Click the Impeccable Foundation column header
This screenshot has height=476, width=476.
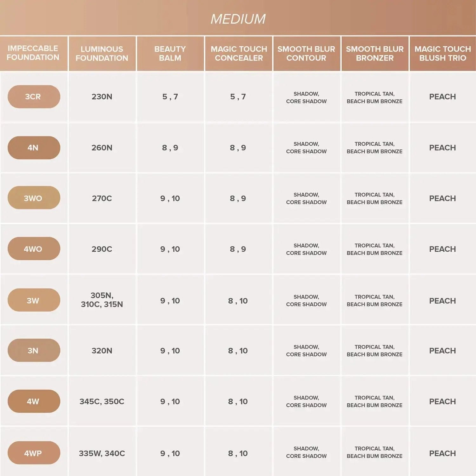(33, 53)
